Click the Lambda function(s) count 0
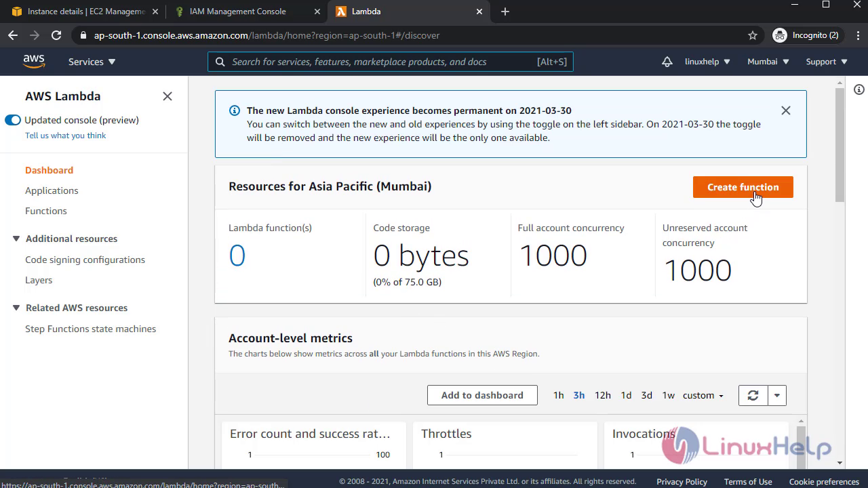Viewport: 868px width, 488px height. point(237,256)
